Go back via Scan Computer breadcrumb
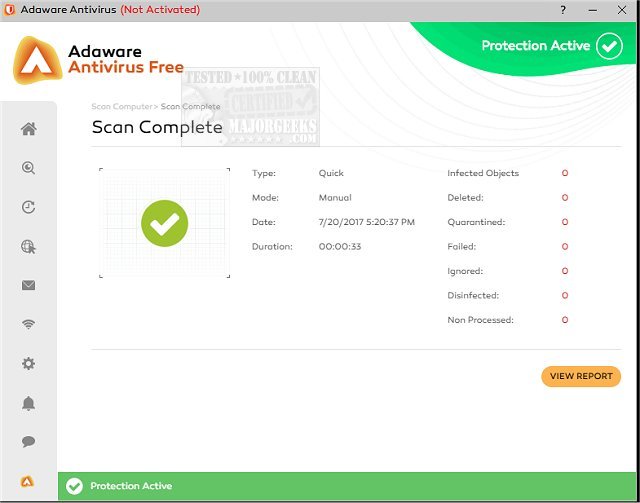This screenshot has height=503, width=640. [122, 107]
